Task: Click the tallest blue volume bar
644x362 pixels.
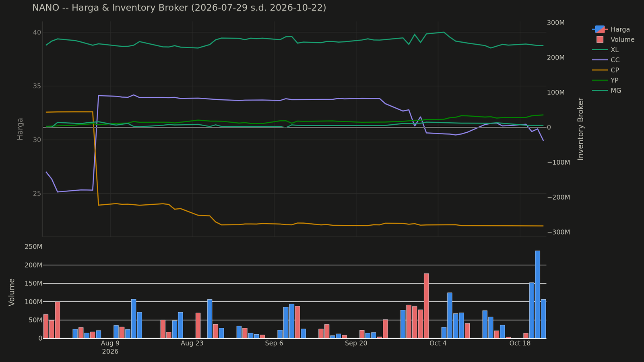Action: [537, 294]
